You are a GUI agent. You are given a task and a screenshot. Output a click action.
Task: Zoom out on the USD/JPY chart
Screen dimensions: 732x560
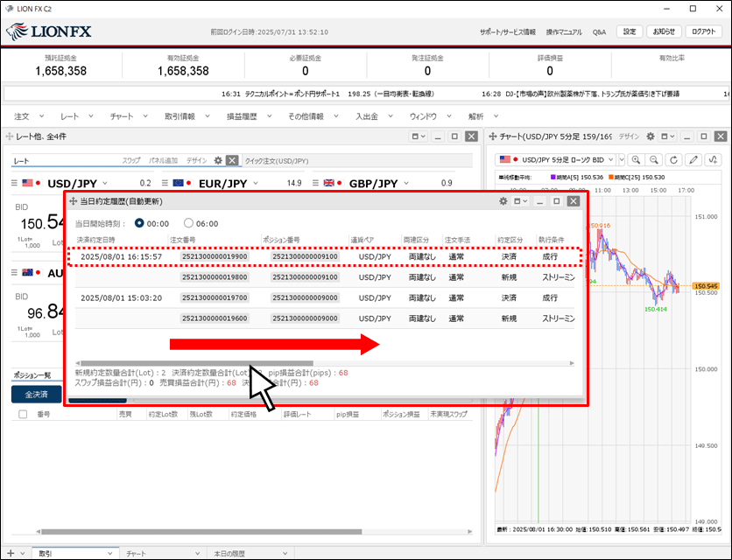click(654, 160)
